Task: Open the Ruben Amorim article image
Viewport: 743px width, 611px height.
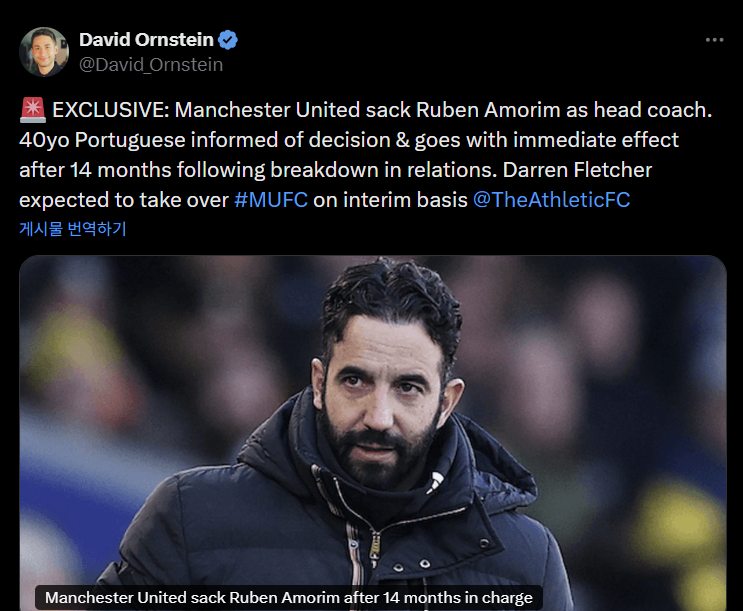Action: click(x=372, y=433)
